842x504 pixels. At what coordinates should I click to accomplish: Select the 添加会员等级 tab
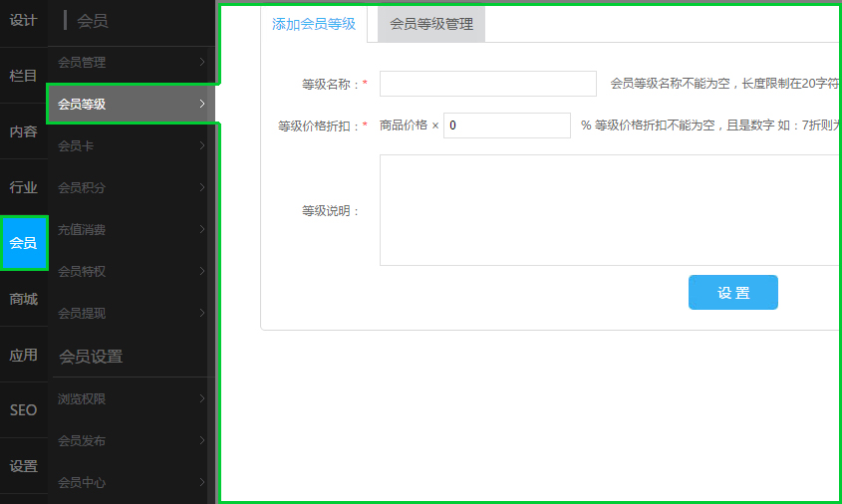click(x=314, y=24)
